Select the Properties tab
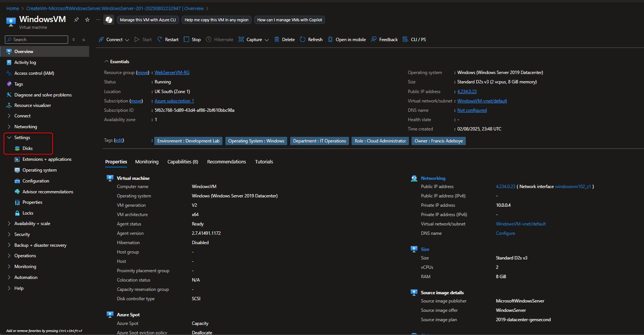644x335 pixels. (x=116, y=162)
